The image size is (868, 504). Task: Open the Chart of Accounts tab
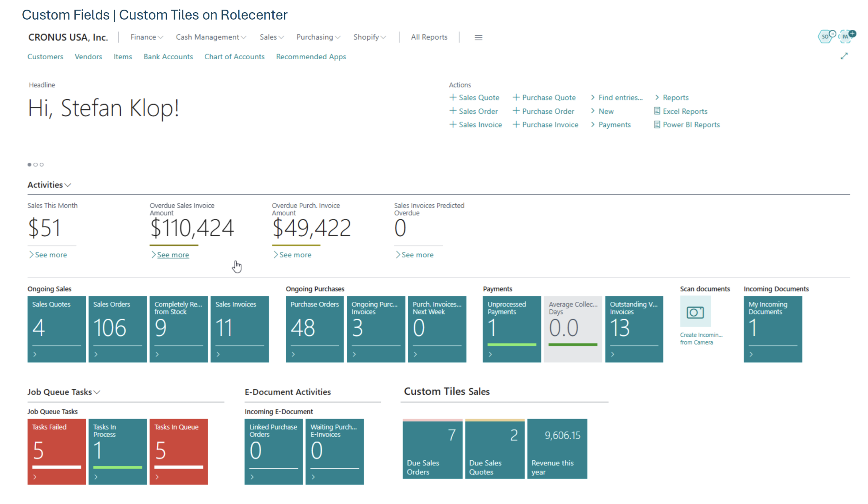[x=234, y=57]
